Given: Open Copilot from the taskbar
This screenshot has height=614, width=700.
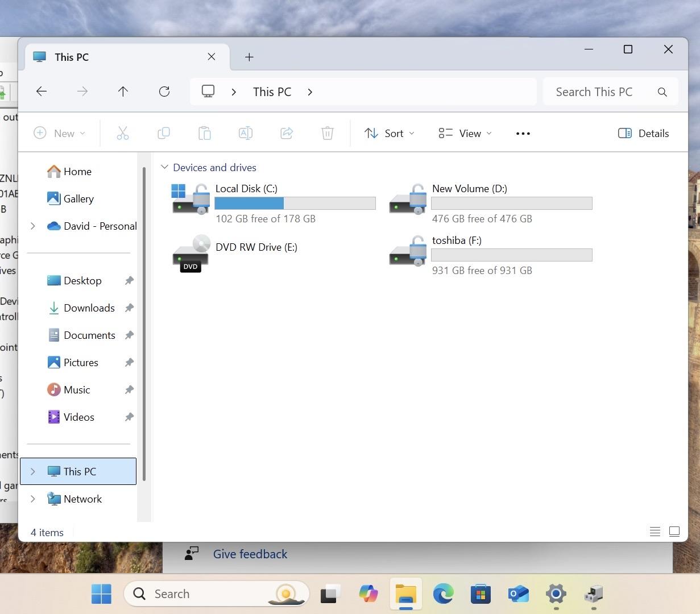Looking at the screenshot, I should click(x=368, y=594).
